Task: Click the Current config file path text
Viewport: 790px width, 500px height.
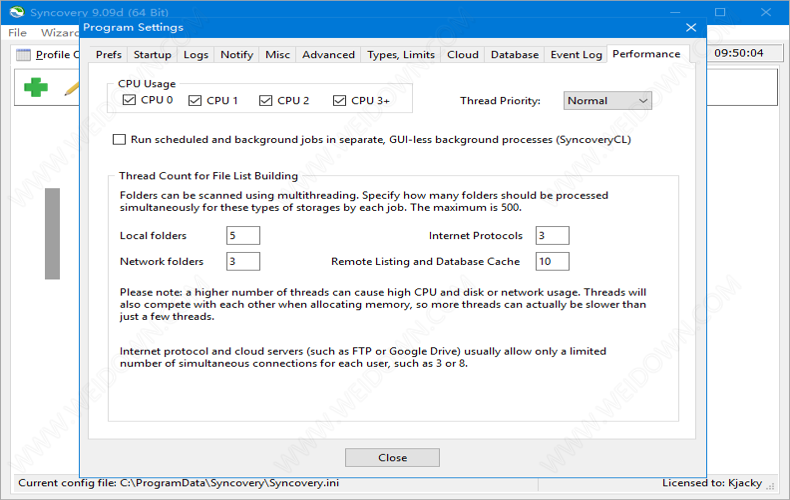Action: tap(179, 483)
